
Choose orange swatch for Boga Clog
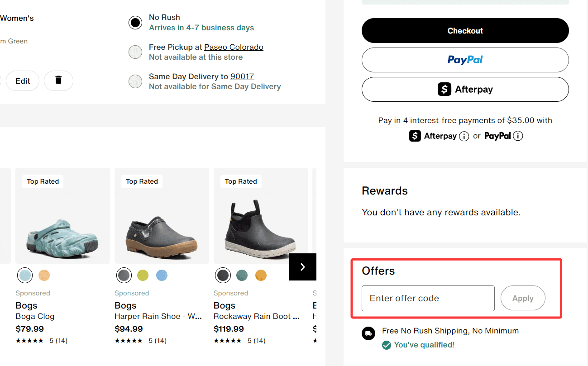pyautogui.click(x=44, y=275)
